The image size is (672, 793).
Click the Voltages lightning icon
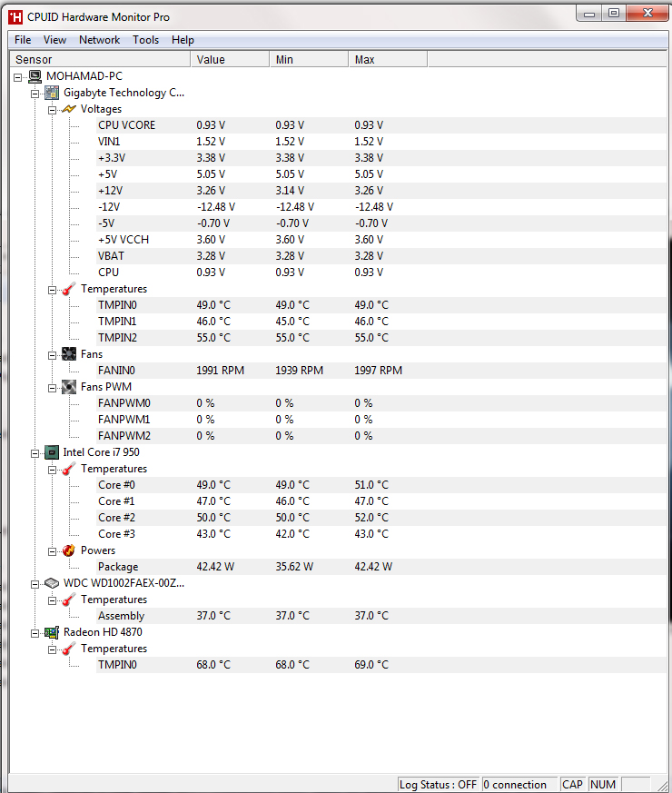[69, 109]
